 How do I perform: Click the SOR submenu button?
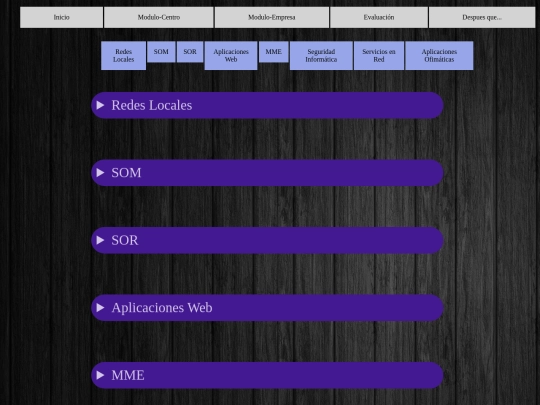[190, 52]
